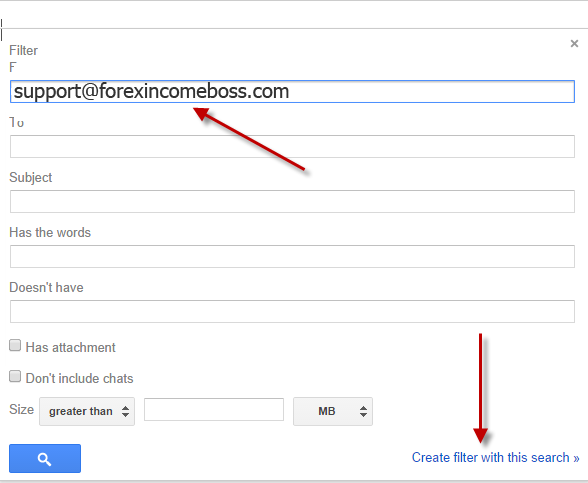This screenshot has height=483, width=588.
Task: Click the 'Has attachment' label text
Action: point(70,347)
